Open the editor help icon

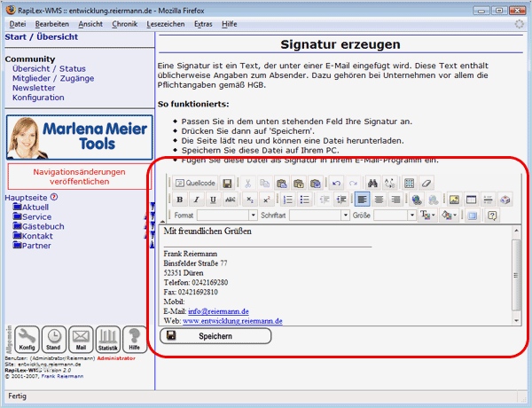pos(492,216)
